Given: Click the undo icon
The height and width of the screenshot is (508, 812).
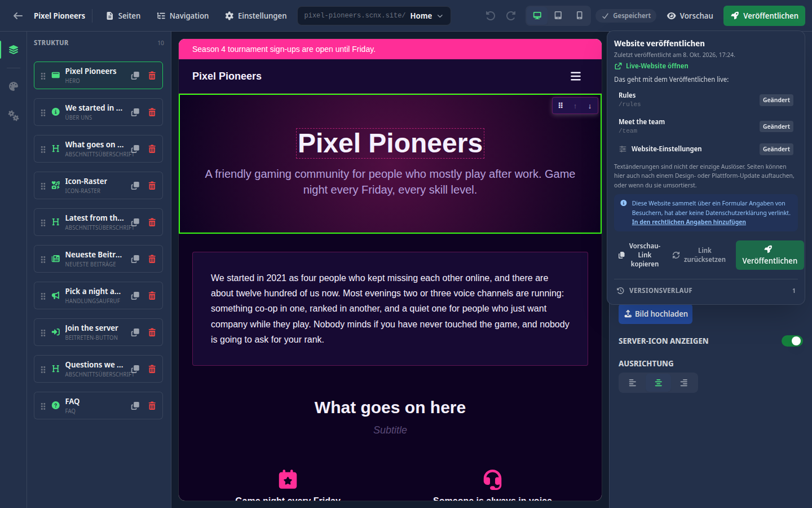Looking at the screenshot, I should point(491,16).
